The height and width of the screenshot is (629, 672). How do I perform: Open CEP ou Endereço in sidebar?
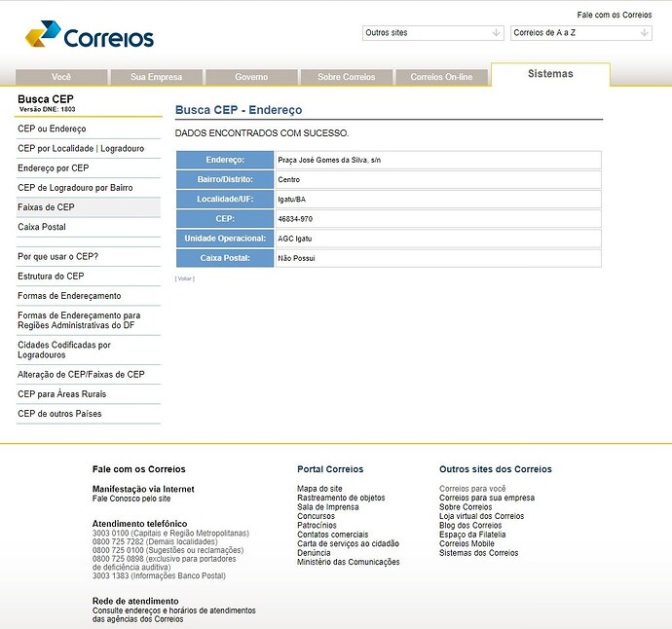[x=52, y=129]
